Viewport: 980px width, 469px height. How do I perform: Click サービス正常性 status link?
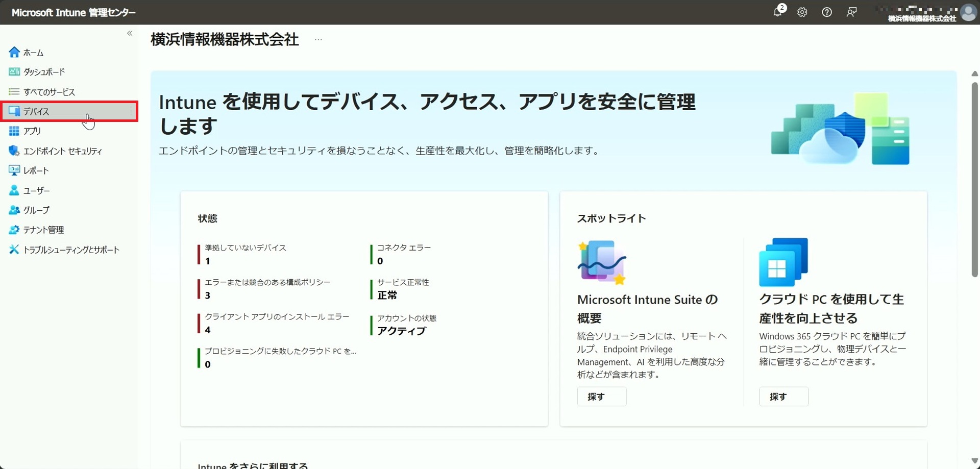(403, 282)
